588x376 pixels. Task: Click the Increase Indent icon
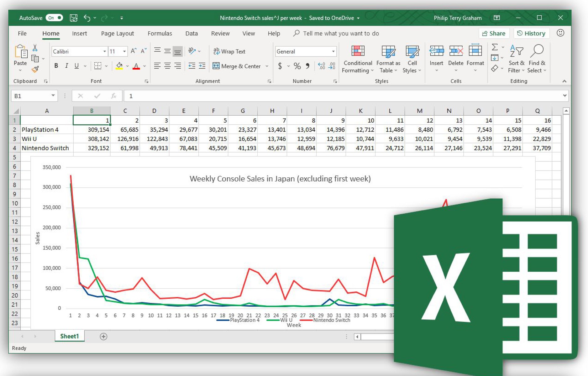coord(202,66)
